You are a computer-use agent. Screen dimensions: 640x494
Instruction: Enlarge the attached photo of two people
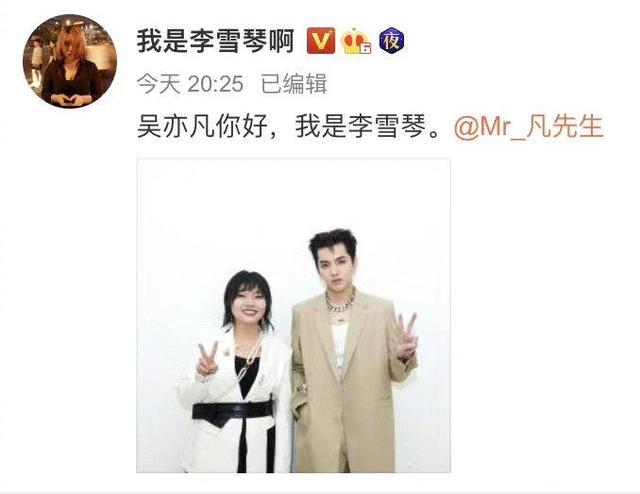point(293,316)
